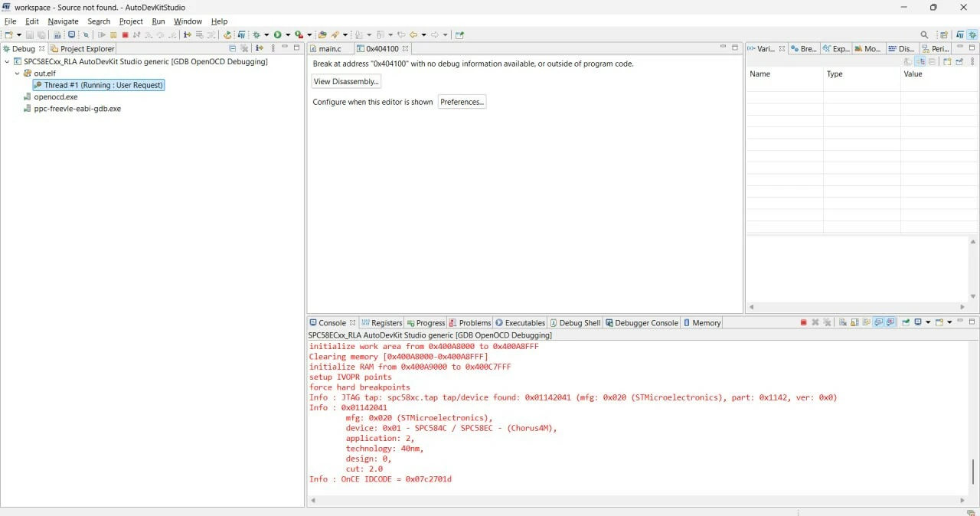Click the openocd.exe process entry
Image resolution: width=980 pixels, height=516 pixels.
click(x=56, y=97)
